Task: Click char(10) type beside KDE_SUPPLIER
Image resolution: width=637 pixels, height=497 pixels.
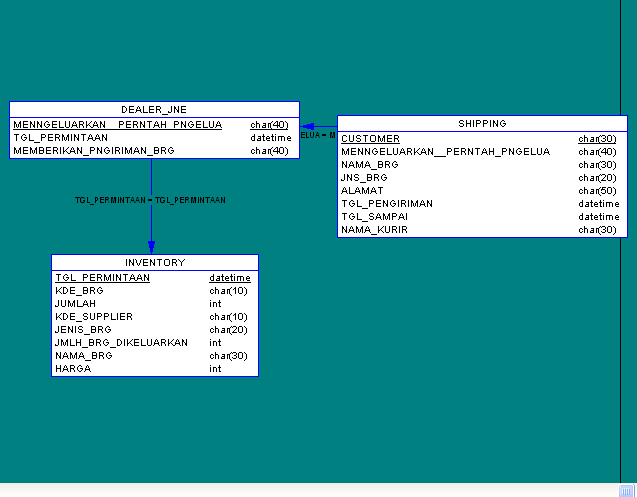Action: [228, 317]
